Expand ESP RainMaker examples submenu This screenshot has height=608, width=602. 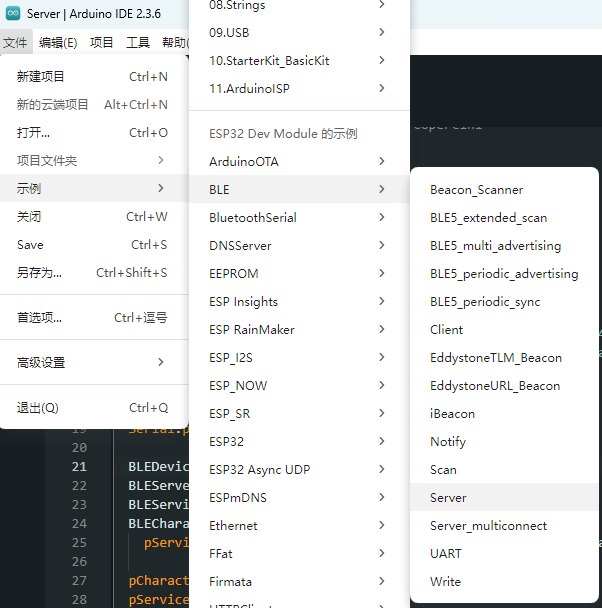point(299,329)
